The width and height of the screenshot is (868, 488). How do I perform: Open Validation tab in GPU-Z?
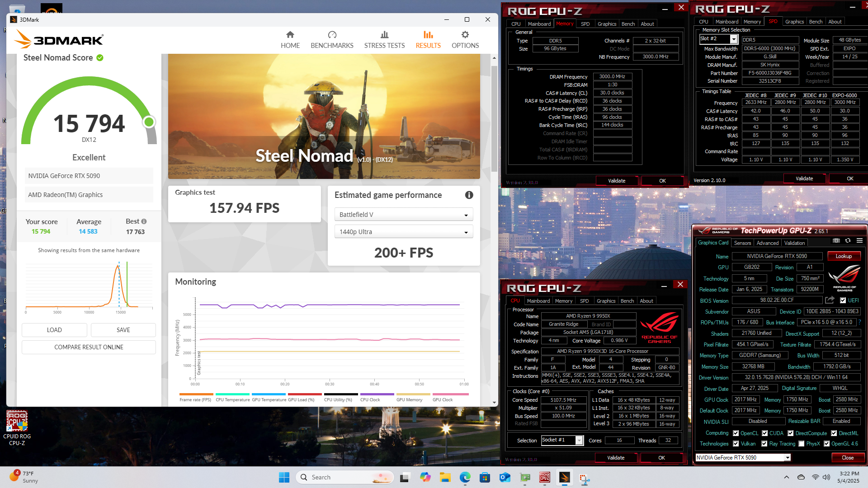click(794, 243)
